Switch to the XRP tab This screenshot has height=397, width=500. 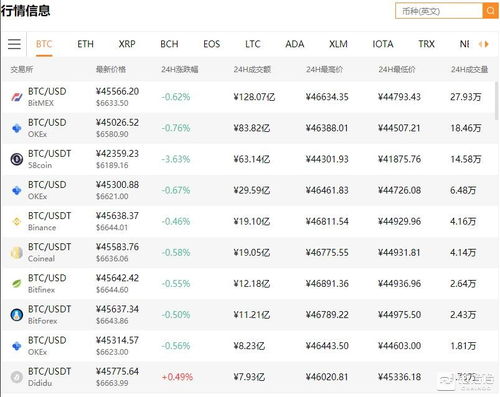pyautogui.click(x=127, y=44)
